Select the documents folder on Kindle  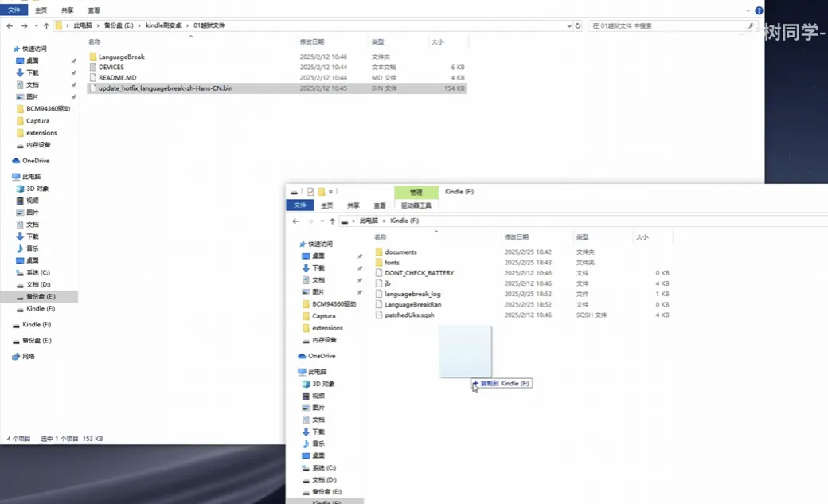[400, 252]
